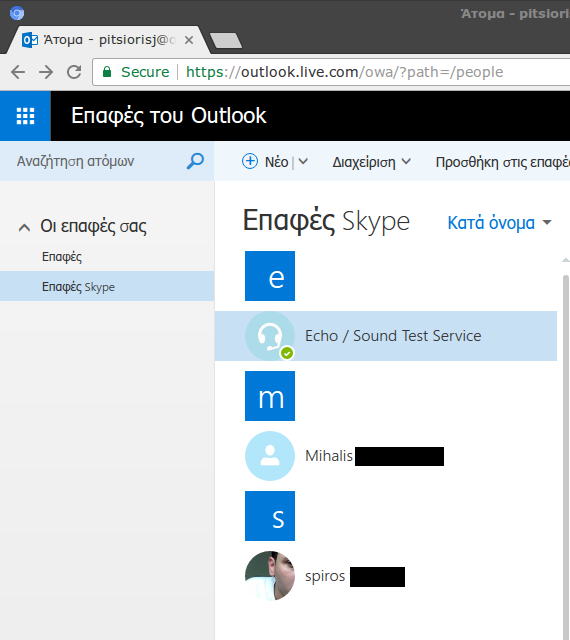Image resolution: width=570 pixels, height=640 pixels.
Task: Click the browser address bar URL
Action: point(345,72)
